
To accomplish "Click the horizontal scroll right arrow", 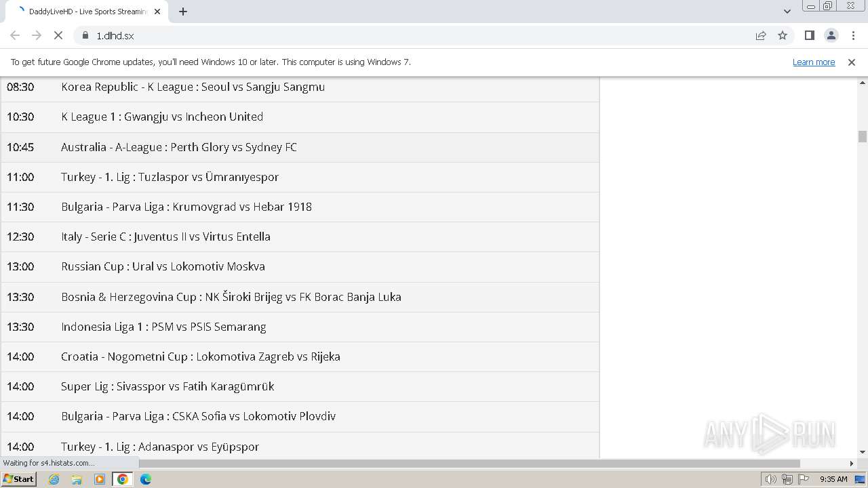I will pyautogui.click(x=852, y=464).
